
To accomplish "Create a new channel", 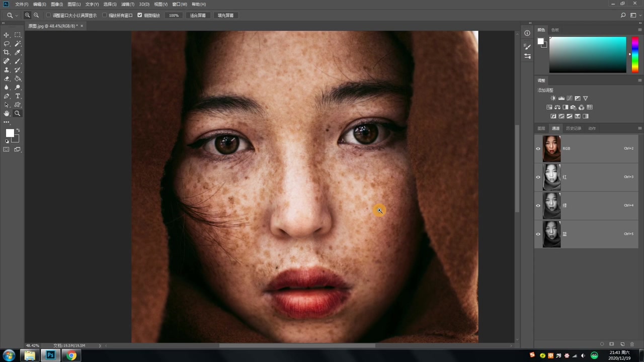I will coord(622,344).
